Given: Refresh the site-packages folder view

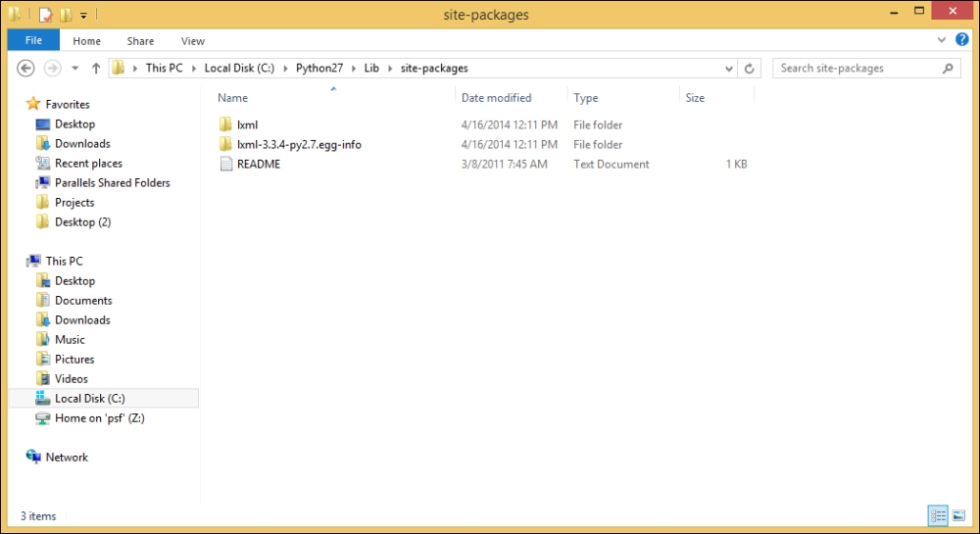Looking at the screenshot, I should [x=749, y=68].
